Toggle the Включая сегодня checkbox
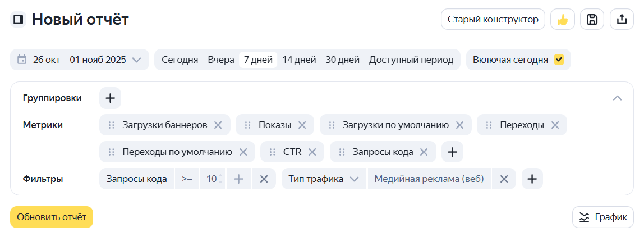Screen dimensions: 644x241 tap(559, 60)
